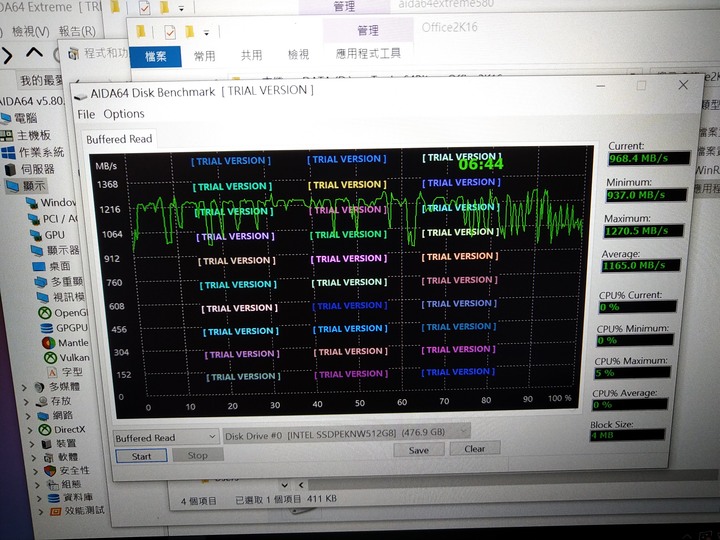
Task: Expand the 軟體 tree node
Action: 34,458
